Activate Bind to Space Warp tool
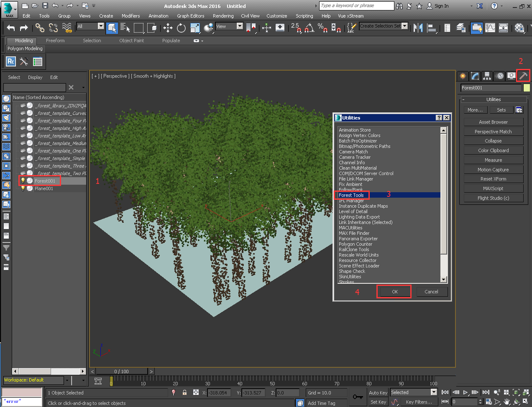 click(x=67, y=28)
